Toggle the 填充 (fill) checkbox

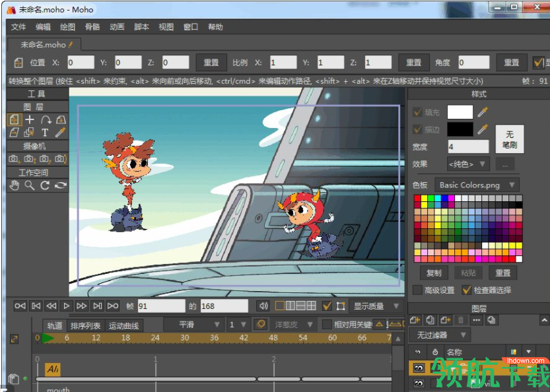pos(417,112)
